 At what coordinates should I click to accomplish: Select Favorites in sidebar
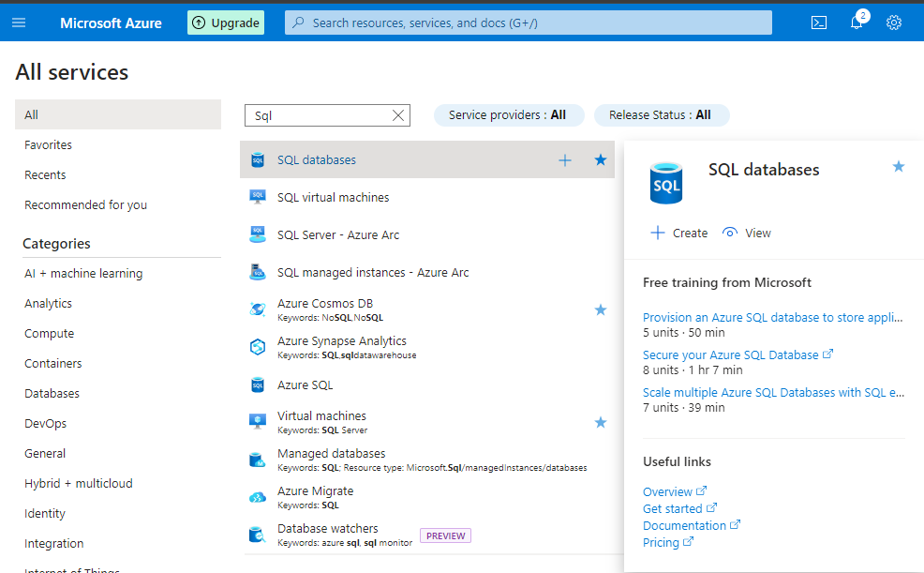pyautogui.click(x=49, y=145)
